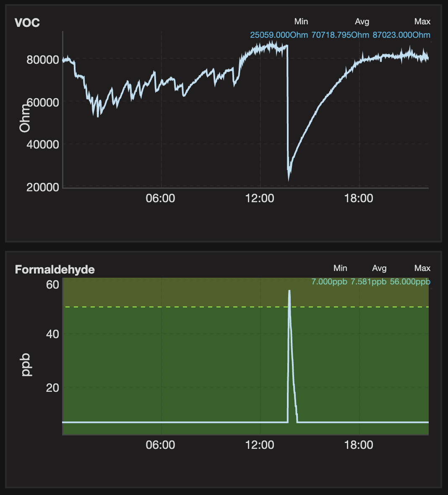Click the 20000 y-axis label
Image resolution: width=448 pixels, height=495 pixels.
coord(43,187)
